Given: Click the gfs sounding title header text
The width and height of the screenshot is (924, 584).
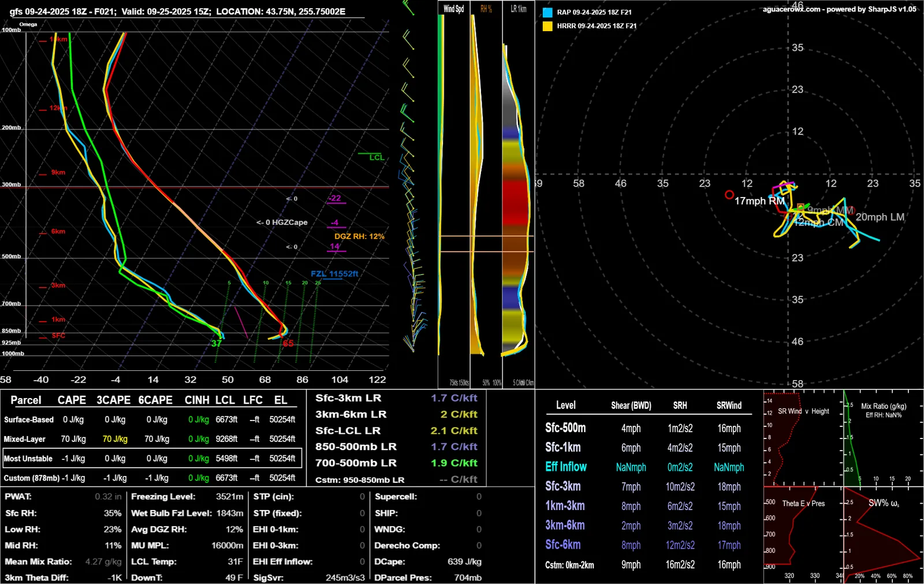Looking at the screenshot, I should 177,12.
